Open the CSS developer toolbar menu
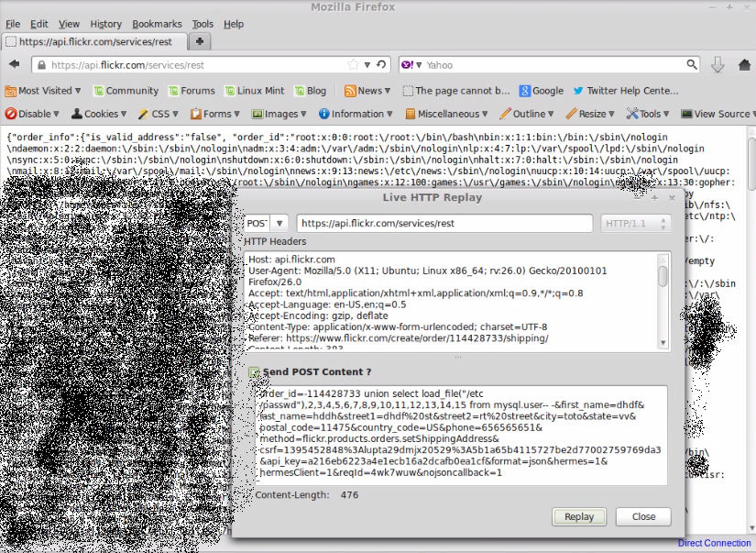756x553 pixels. (x=159, y=114)
